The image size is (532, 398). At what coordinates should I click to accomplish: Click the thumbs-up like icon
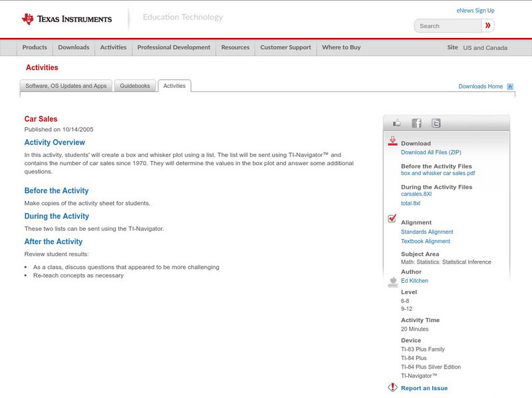point(397,123)
